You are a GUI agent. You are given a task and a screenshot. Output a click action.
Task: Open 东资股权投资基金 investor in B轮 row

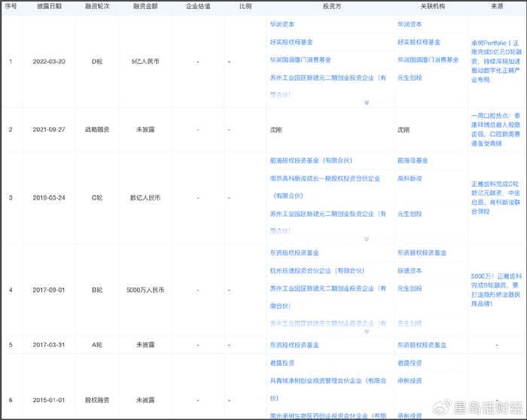294,253
